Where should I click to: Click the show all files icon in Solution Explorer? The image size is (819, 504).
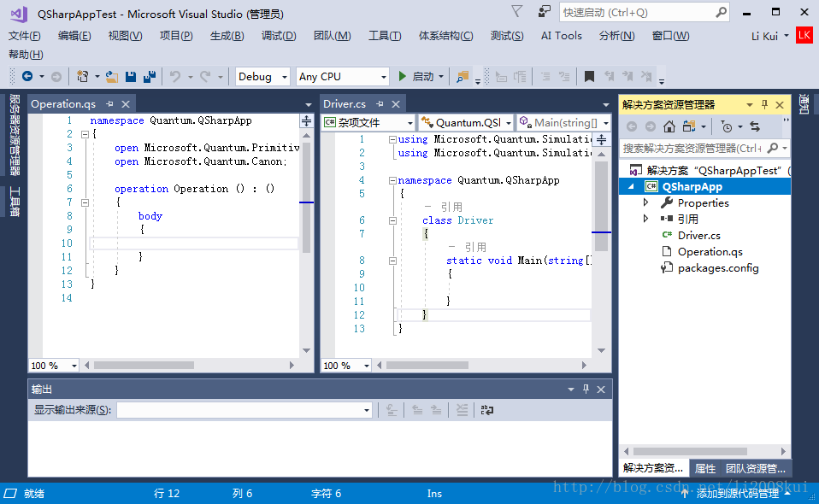tap(689, 126)
